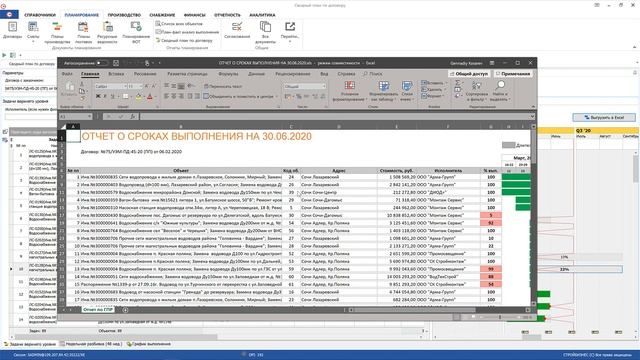Select the Отчет по ГПР sheet tab
This screenshot has width=640, height=360.
98,310
